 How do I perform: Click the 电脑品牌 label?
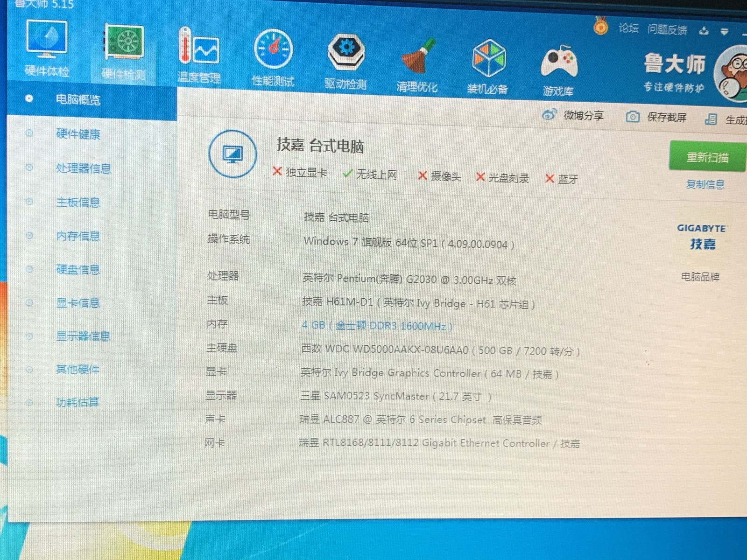[700, 277]
